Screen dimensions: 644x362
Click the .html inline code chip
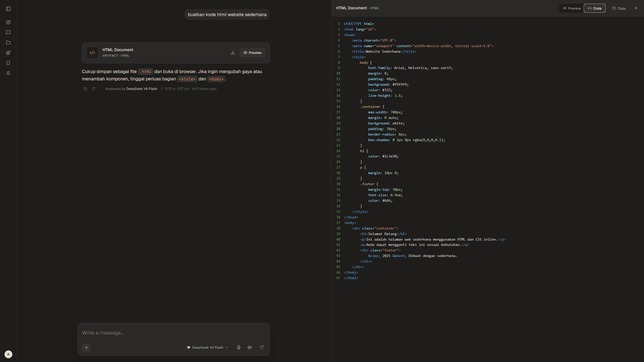click(145, 72)
